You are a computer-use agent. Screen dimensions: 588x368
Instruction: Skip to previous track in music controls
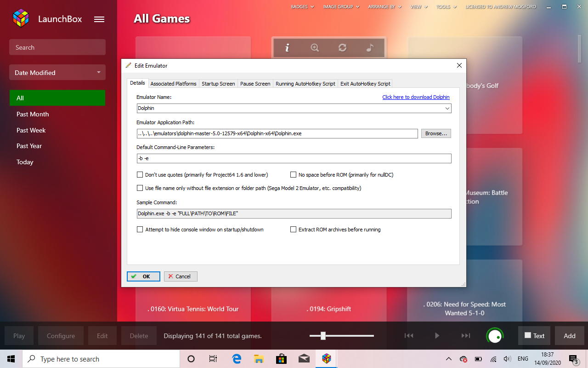(409, 336)
